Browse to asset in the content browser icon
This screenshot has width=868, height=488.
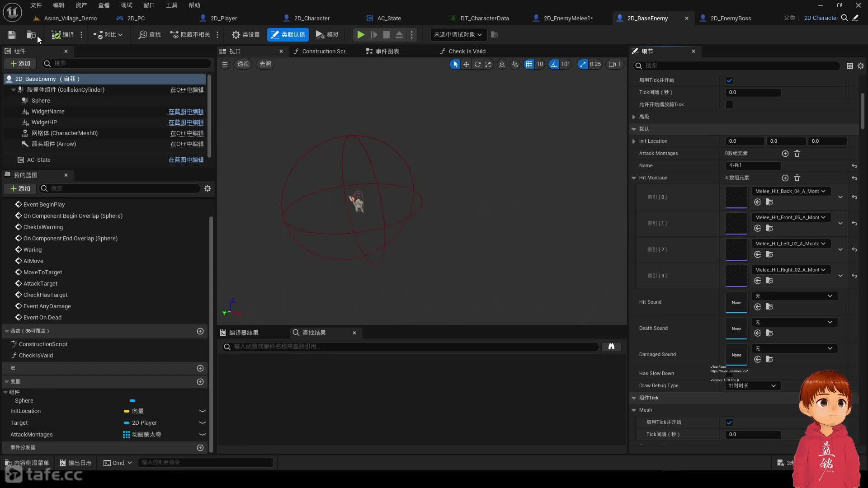click(x=31, y=35)
